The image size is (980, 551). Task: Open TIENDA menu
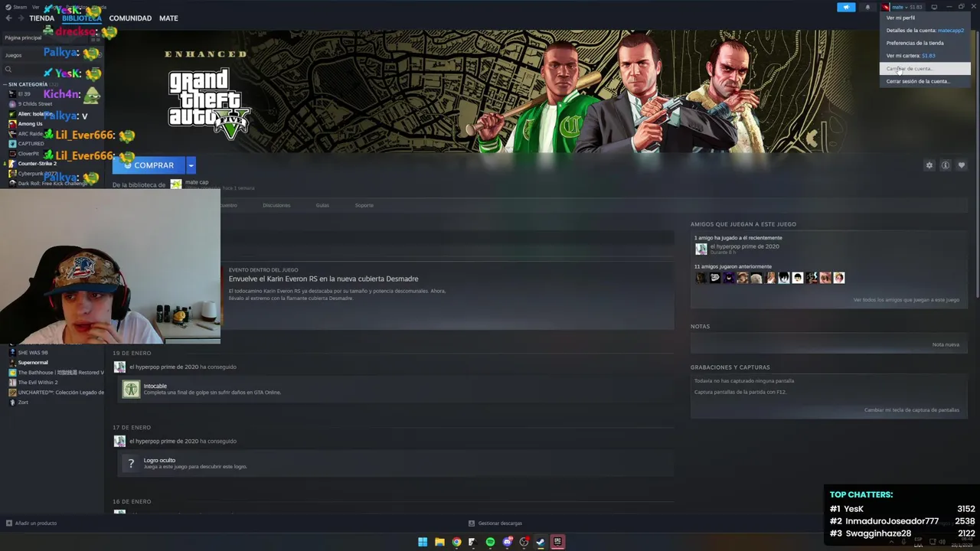tap(41, 18)
